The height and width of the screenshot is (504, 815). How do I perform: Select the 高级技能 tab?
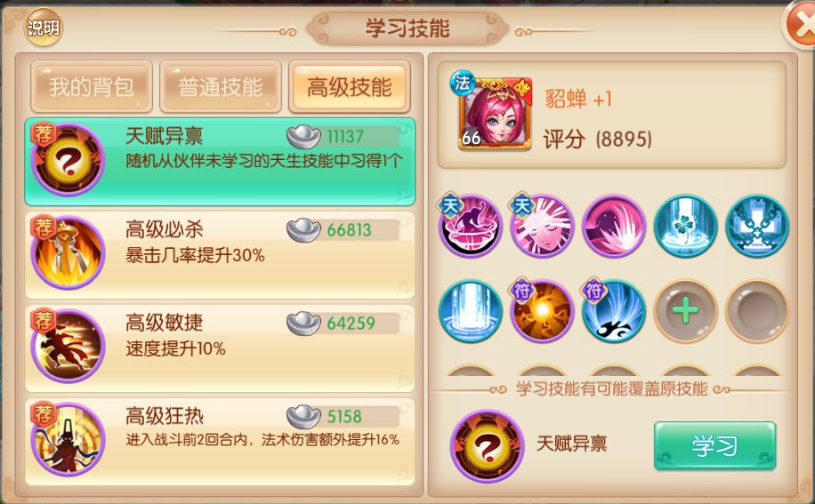coord(350,87)
